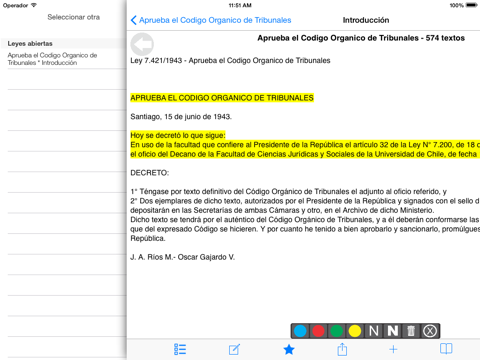
Task: Pick the blue highlight color
Action: point(300,331)
